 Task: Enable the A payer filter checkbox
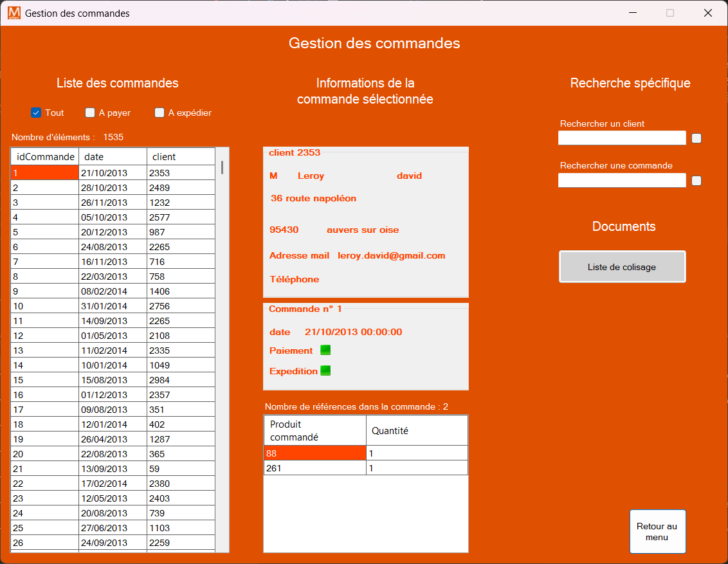90,113
